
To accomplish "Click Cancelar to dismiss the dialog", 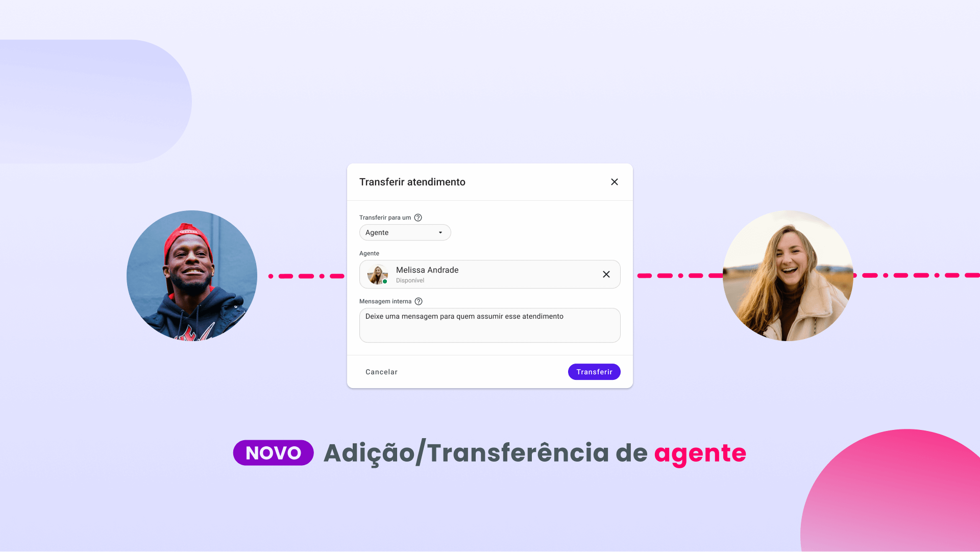I will 382,372.
